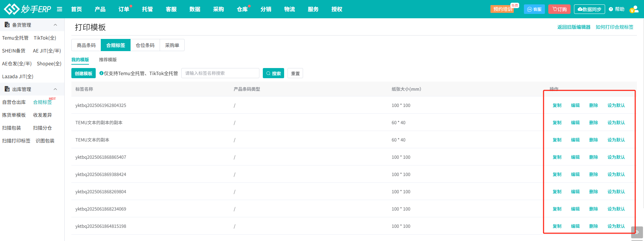
Task: Click the info icon before 仅支持Temu全托管
Action: (x=101, y=73)
